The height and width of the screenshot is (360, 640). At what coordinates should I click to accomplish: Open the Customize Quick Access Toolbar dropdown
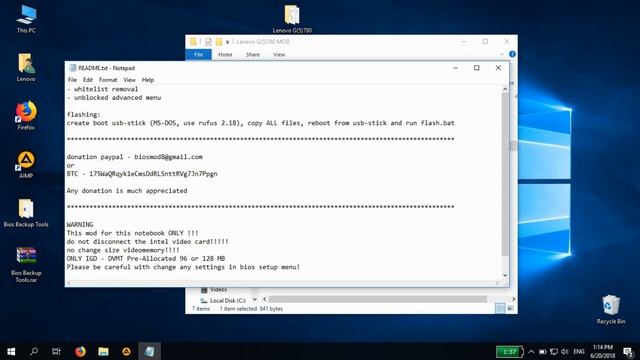[227, 42]
